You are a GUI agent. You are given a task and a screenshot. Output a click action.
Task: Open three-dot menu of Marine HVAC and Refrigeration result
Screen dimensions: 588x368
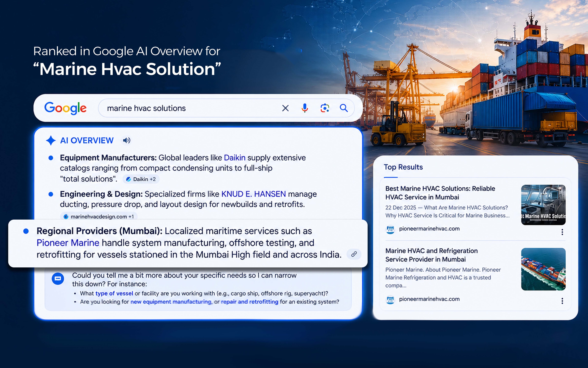(562, 301)
